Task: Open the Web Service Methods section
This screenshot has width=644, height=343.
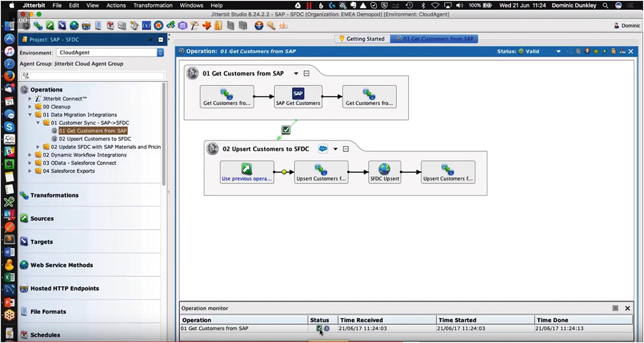Action: click(62, 265)
